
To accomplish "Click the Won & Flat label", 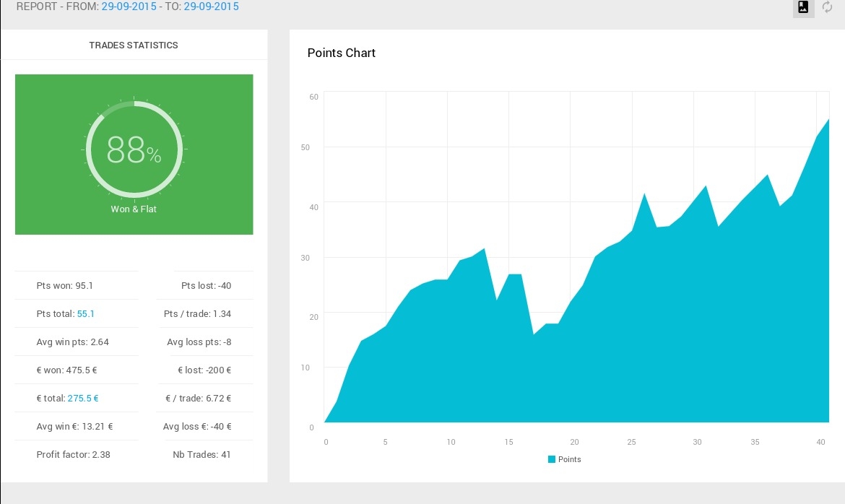I will tap(134, 209).
